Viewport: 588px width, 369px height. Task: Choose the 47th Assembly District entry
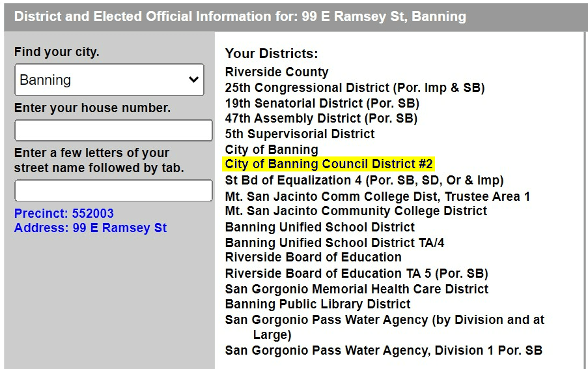[321, 118]
